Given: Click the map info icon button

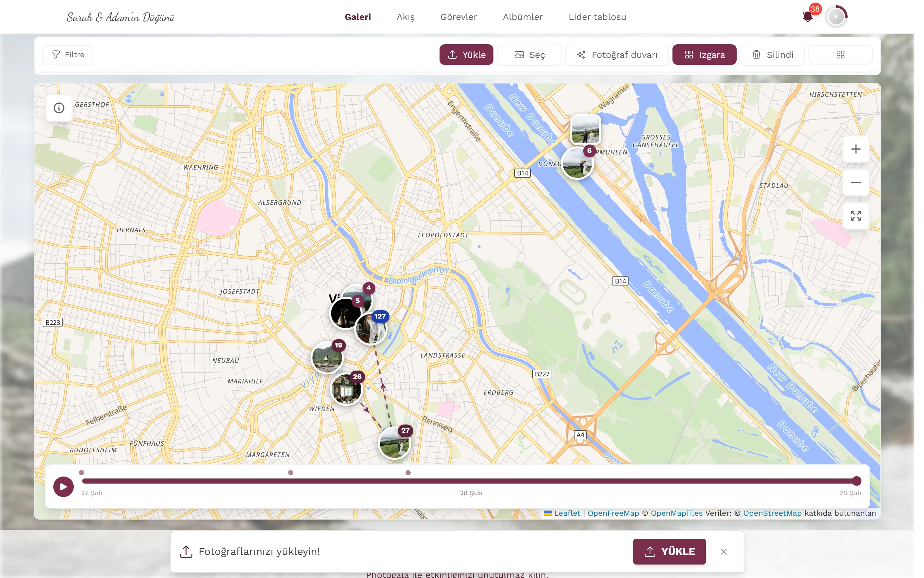Looking at the screenshot, I should pyautogui.click(x=59, y=108).
